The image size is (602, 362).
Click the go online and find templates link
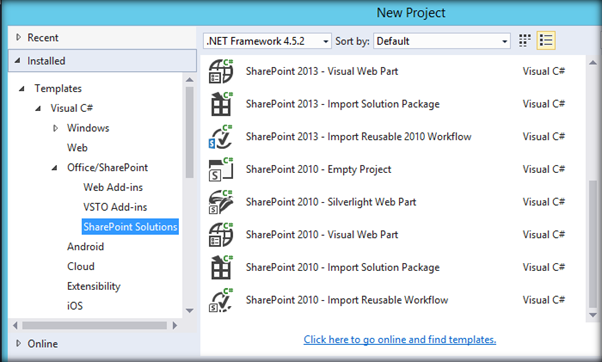[400, 339]
